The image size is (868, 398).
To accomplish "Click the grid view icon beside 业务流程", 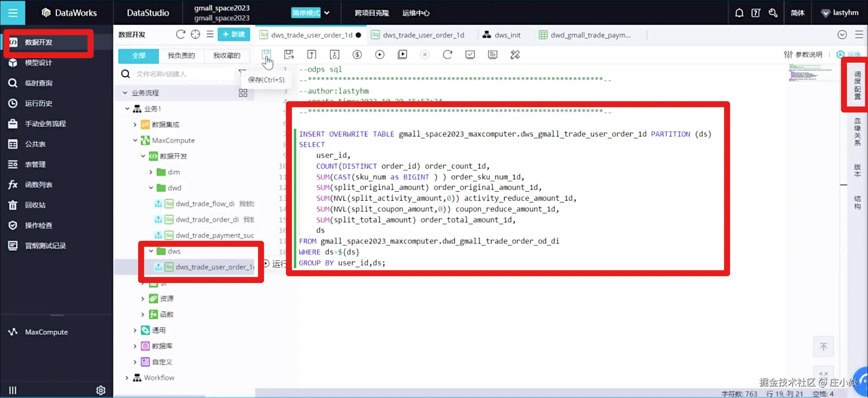I will pos(243,93).
